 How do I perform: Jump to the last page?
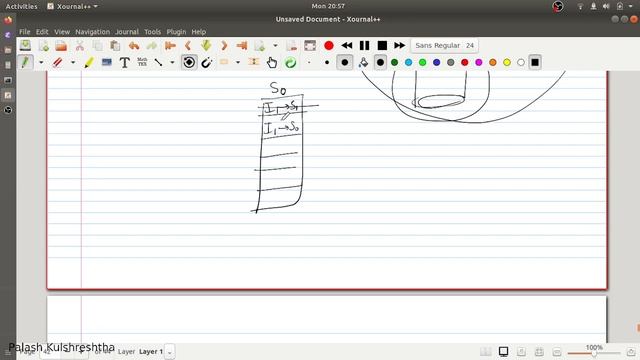(242, 45)
